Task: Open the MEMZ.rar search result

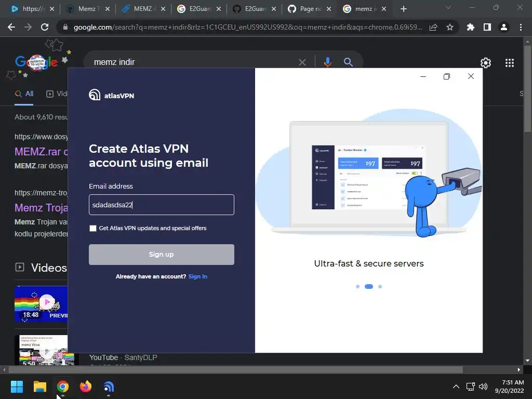Action: click(41, 152)
